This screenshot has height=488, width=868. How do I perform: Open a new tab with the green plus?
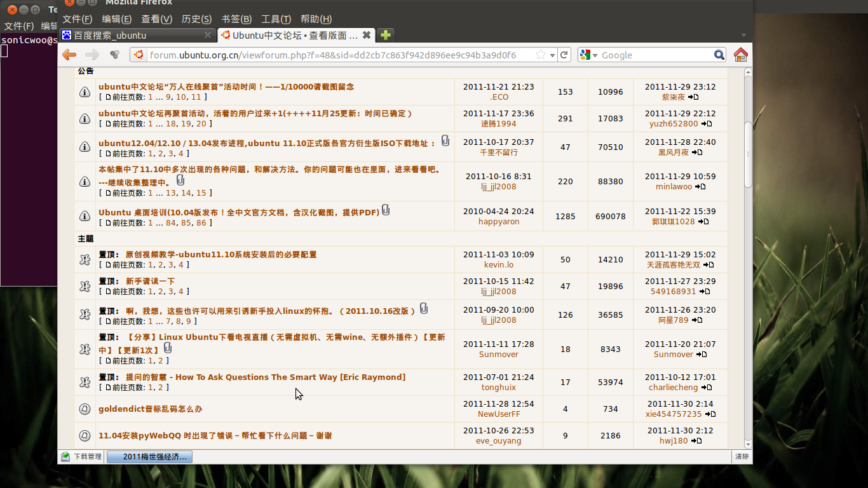[x=384, y=35]
